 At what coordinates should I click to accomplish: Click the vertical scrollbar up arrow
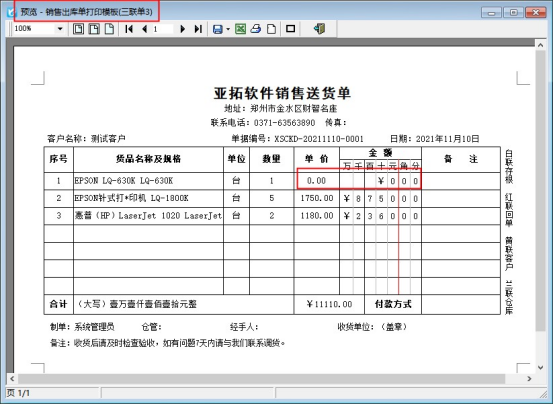click(540, 45)
